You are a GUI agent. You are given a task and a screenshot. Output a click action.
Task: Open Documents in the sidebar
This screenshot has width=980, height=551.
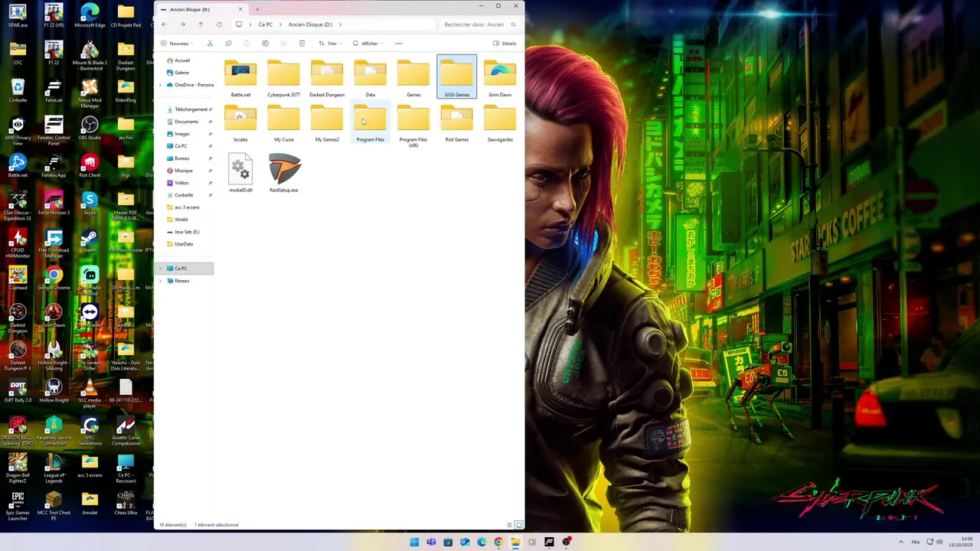tap(185, 122)
